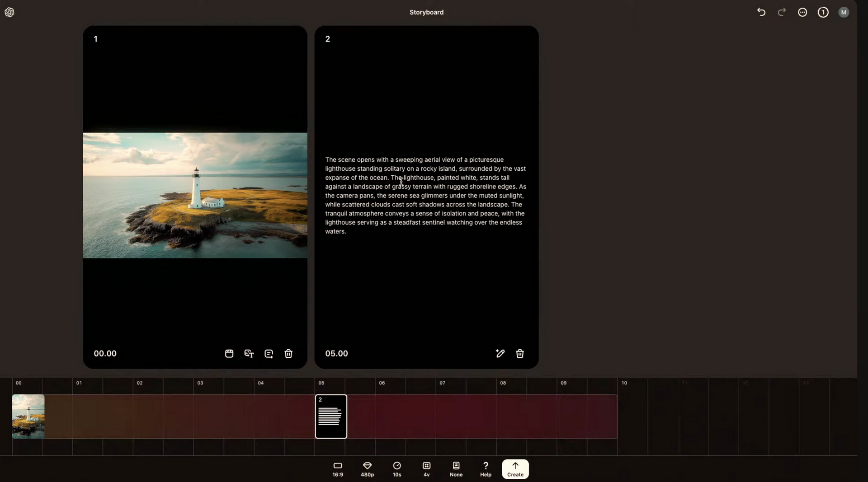
Task: Click the trash icon on card 1
Action: tap(288, 354)
